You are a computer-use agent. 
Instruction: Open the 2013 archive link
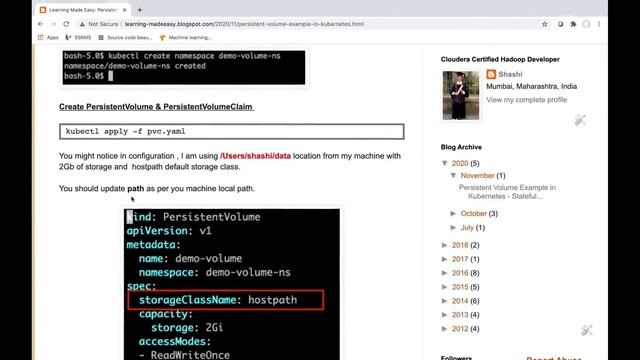point(460,315)
